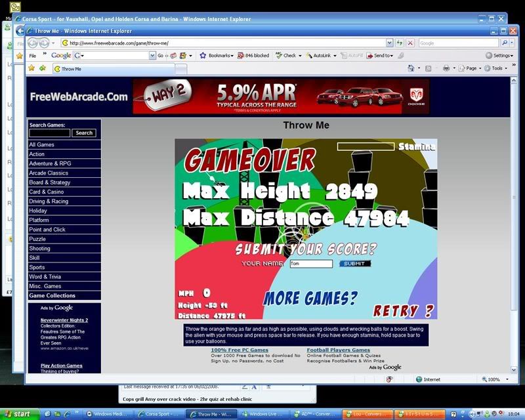Click the browser Back arrow button

click(x=33, y=43)
